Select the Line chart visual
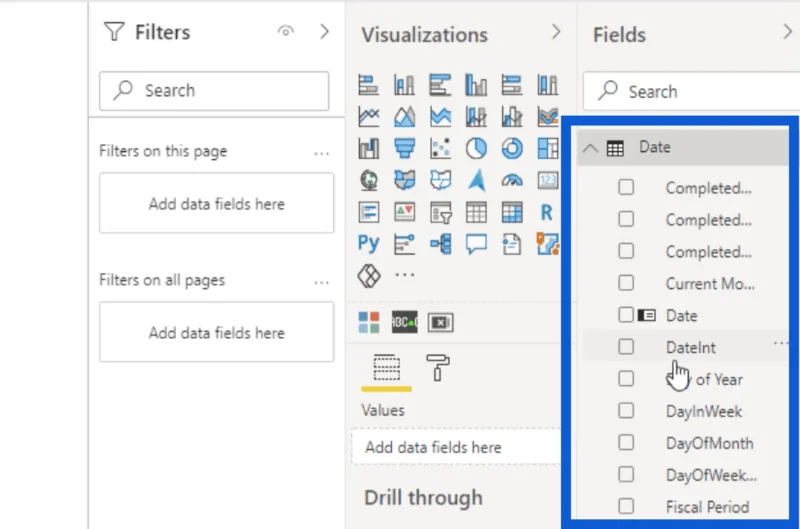Image resolution: width=800 pixels, height=529 pixels. (x=368, y=117)
